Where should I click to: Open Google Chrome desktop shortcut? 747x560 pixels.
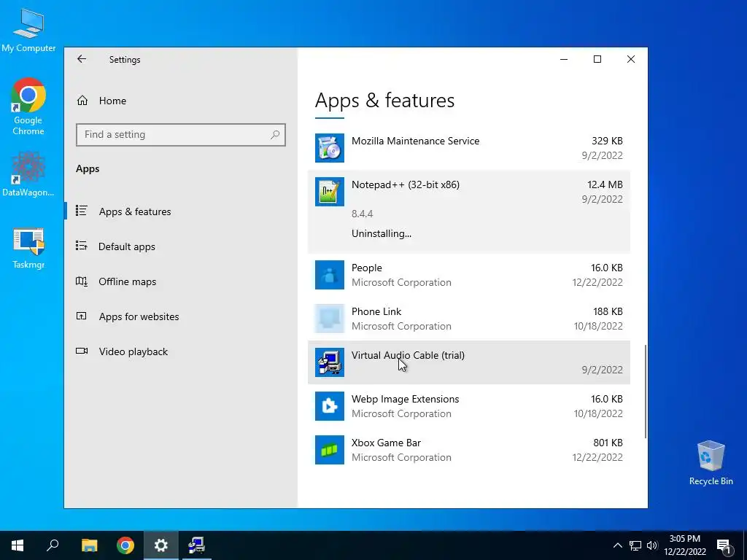(x=28, y=106)
